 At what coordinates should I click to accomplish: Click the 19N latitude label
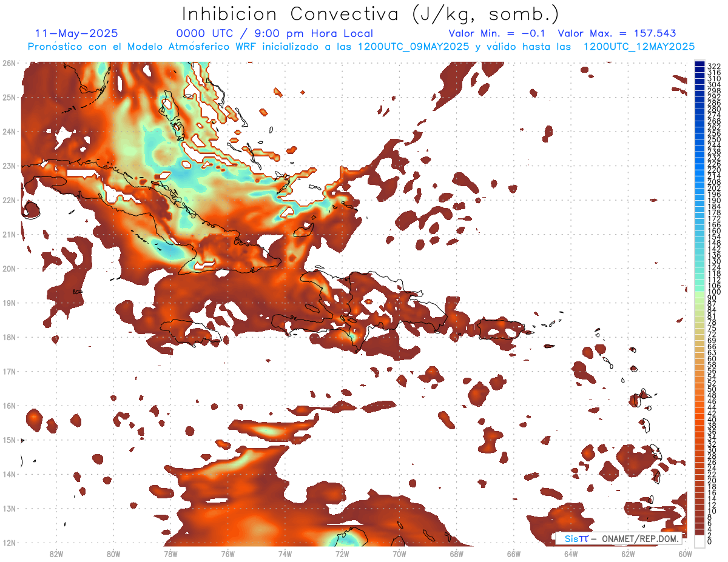point(10,303)
